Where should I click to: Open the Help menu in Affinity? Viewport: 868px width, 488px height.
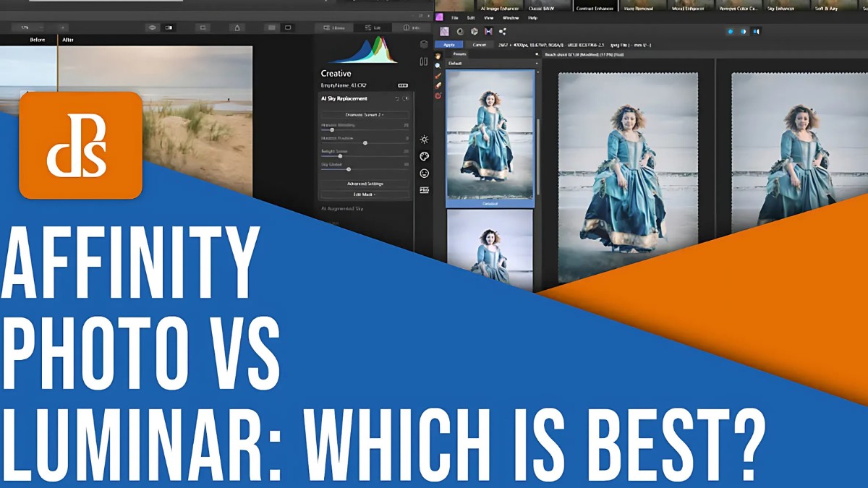[533, 17]
